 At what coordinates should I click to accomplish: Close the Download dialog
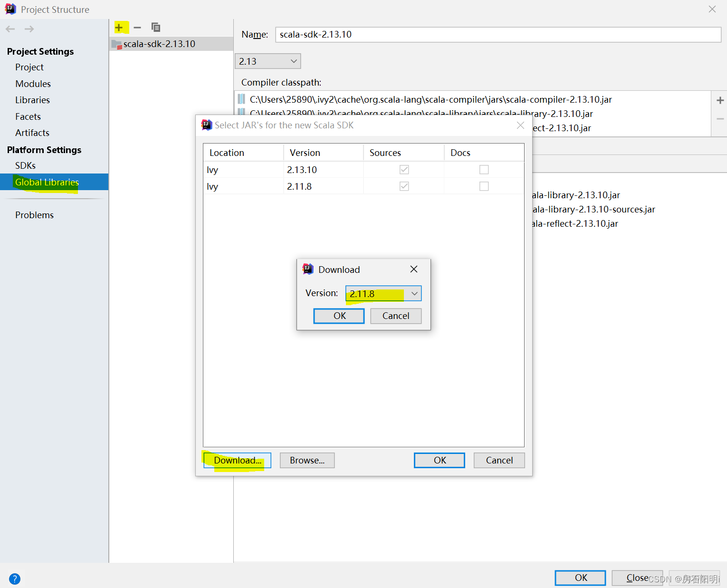pyautogui.click(x=414, y=269)
